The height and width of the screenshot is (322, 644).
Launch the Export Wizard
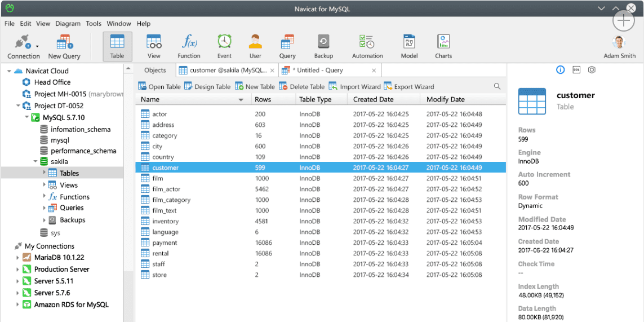[x=408, y=87]
